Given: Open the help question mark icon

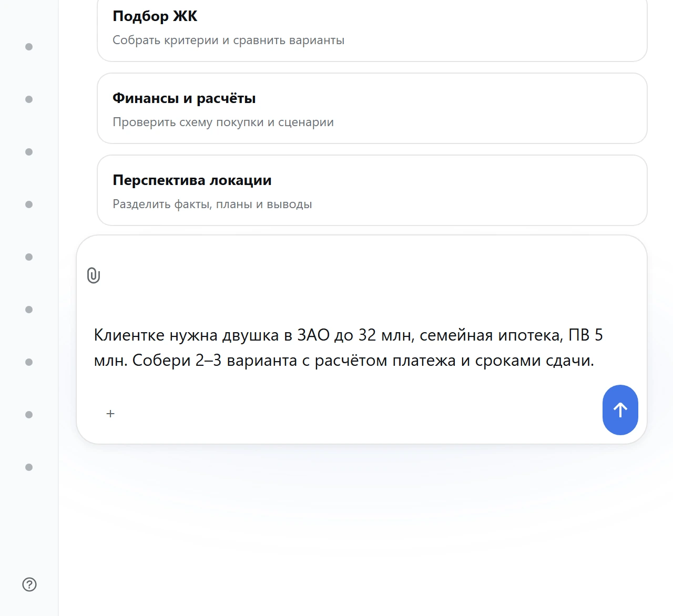Looking at the screenshot, I should tap(29, 584).
